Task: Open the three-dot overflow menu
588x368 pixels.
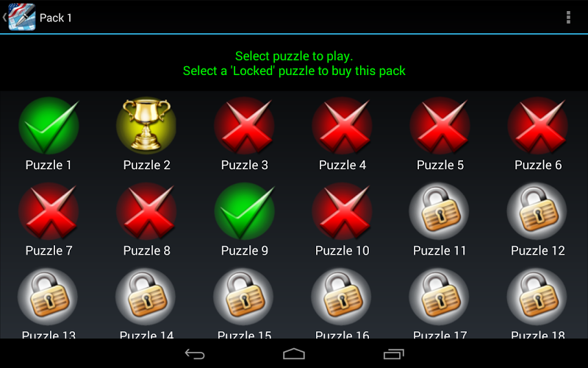Action: click(x=568, y=17)
